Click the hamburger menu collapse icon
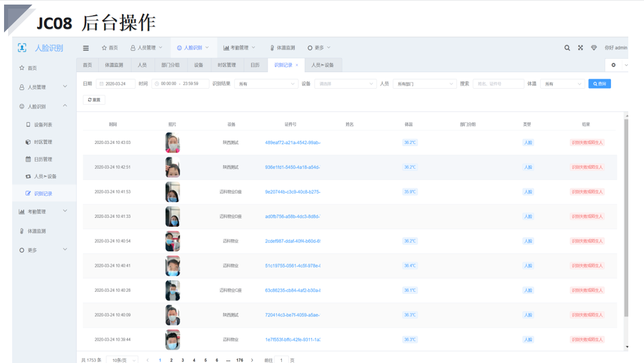Viewport: 644px width, 363px height. tap(86, 48)
